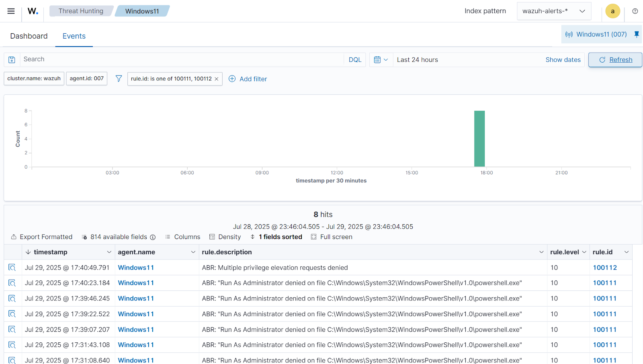
Task: Inspect the first event row details
Action: point(12,268)
